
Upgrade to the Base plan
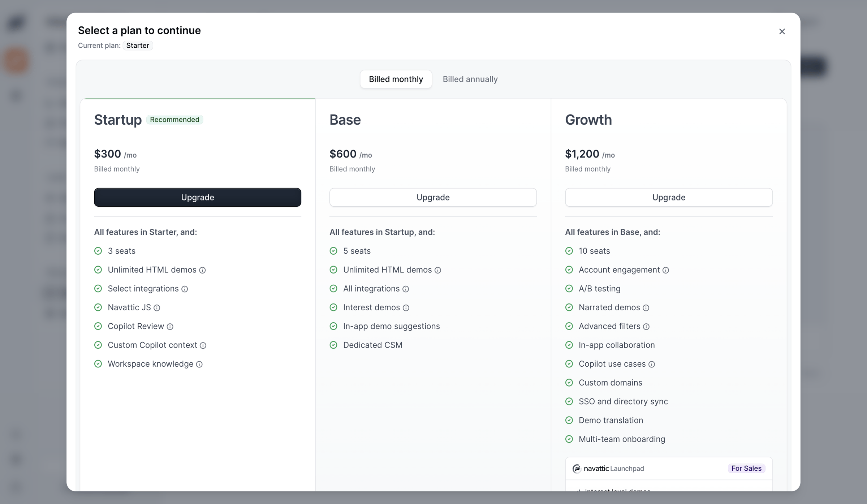pyautogui.click(x=433, y=197)
